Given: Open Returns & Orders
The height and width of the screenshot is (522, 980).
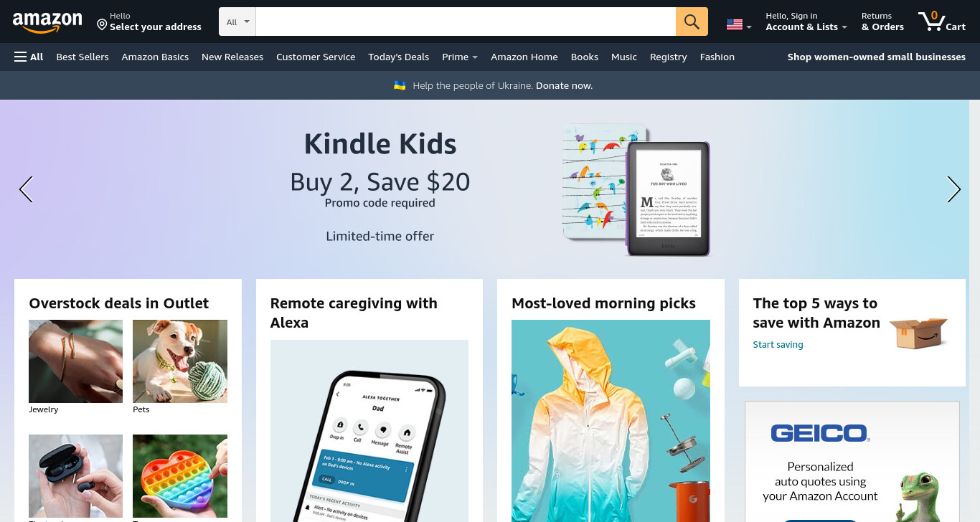Looking at the screenshot, I should point(882,22).
